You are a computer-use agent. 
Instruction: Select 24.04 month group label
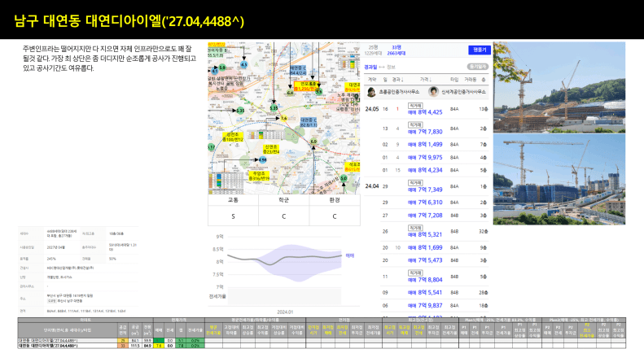click(x=372, y=186)
